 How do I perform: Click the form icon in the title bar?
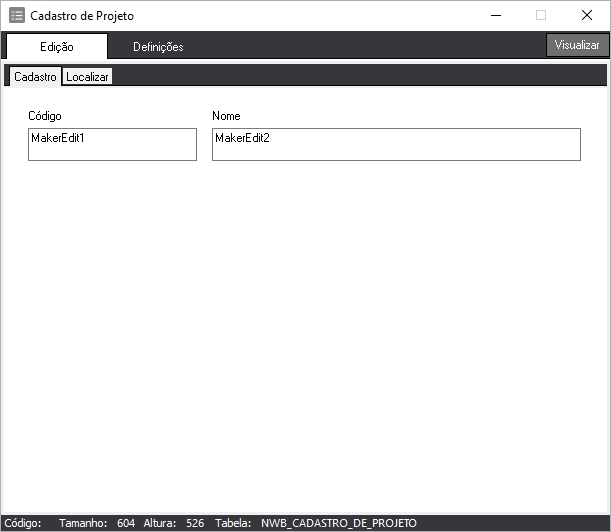(x=17, y=16)
